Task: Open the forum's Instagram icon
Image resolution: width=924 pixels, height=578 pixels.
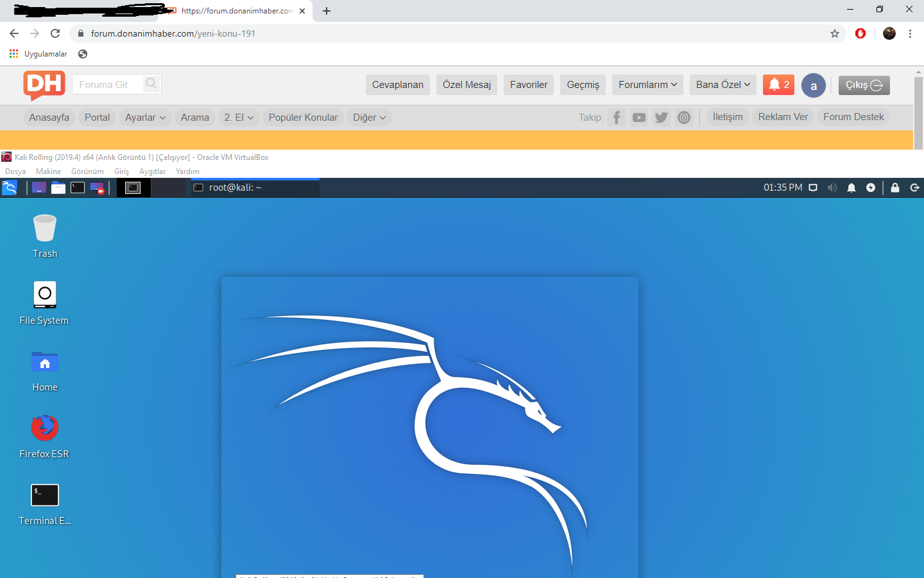Action: 684,118
